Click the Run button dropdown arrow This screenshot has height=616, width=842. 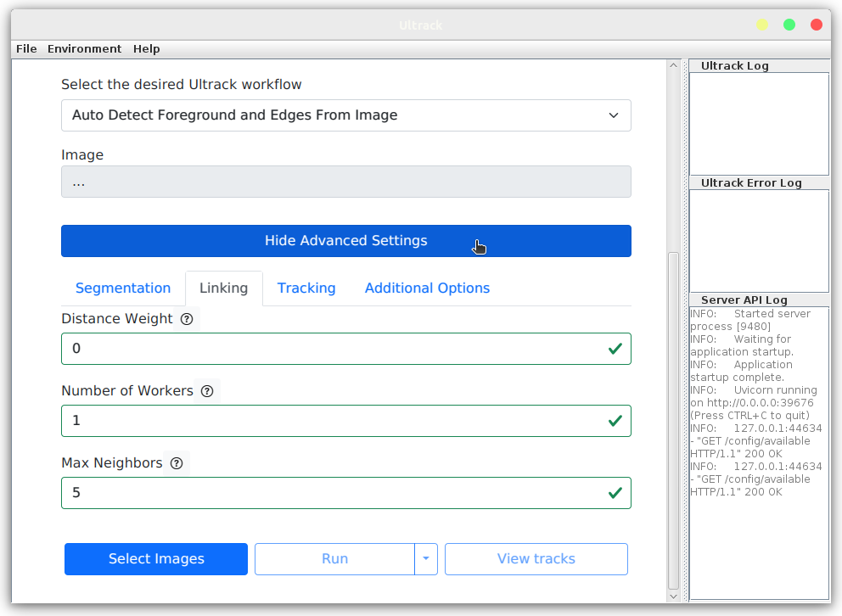coord(426,558)
